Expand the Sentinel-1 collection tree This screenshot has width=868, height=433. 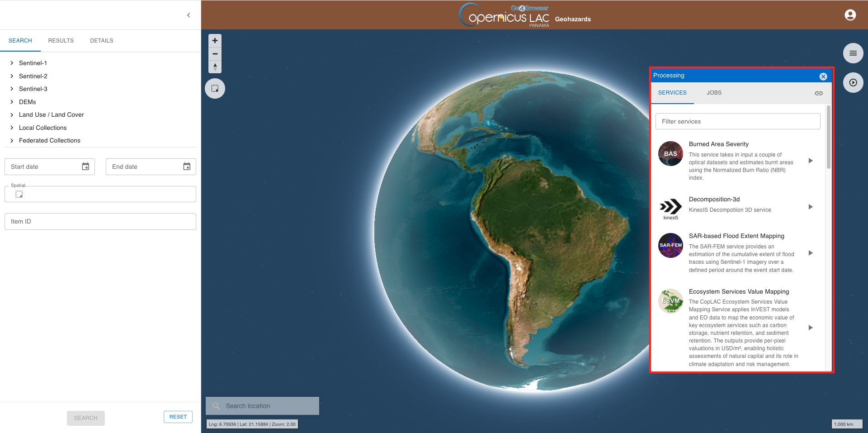[x=12, y=63]
